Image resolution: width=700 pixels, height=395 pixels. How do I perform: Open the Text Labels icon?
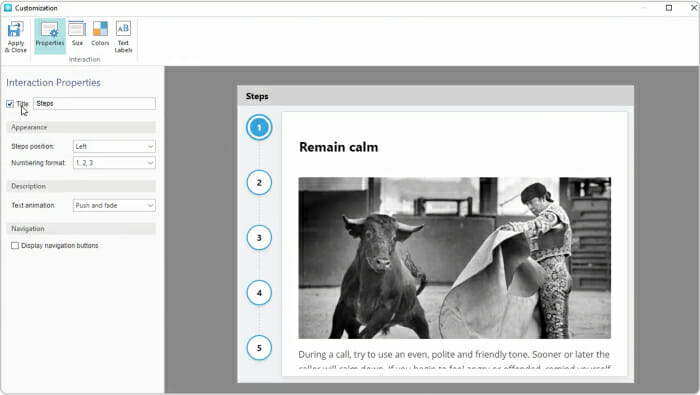pos(123,37)
